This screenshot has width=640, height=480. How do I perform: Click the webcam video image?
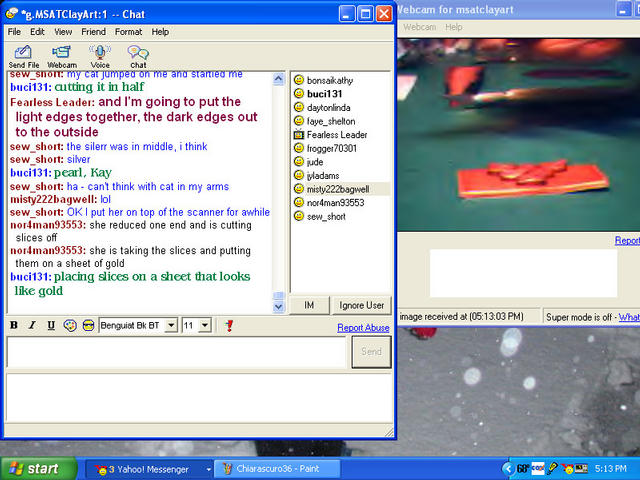tap(519, 135)
